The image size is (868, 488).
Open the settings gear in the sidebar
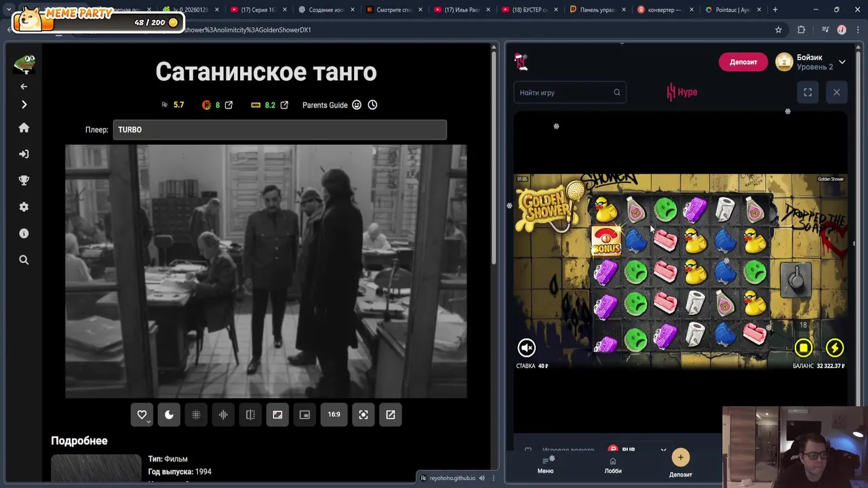click(24, 207)
